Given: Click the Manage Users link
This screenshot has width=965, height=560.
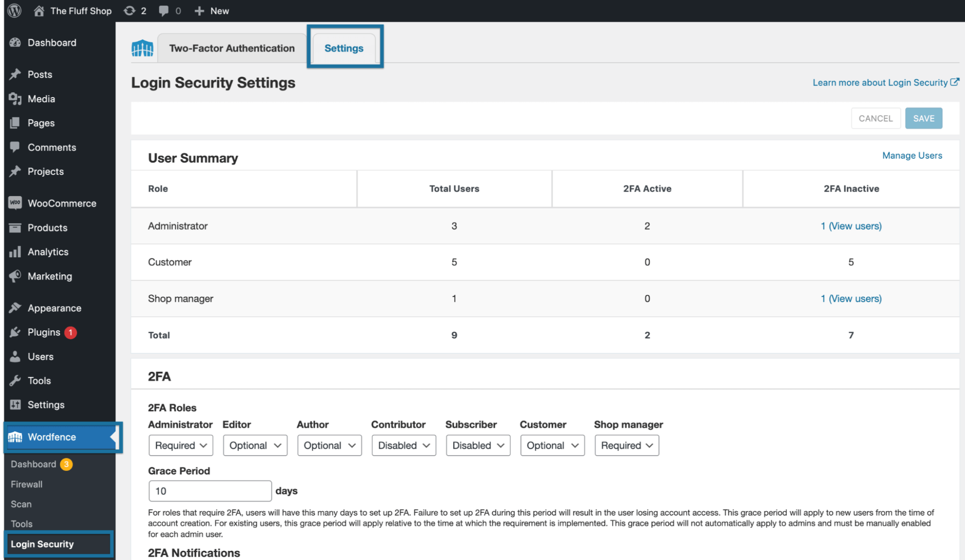Looking at the screenshot, I should point(912,155).
